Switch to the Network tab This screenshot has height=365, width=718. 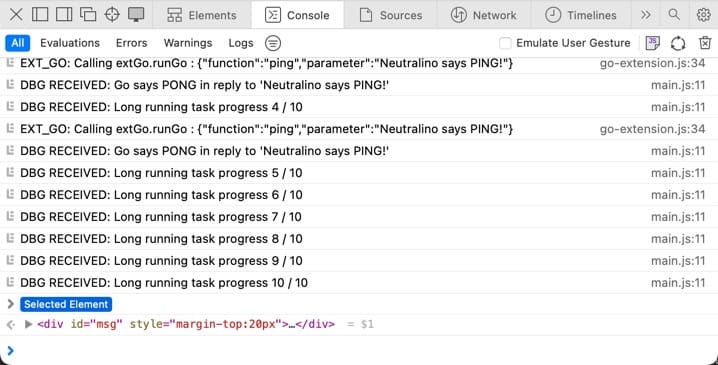484,15
